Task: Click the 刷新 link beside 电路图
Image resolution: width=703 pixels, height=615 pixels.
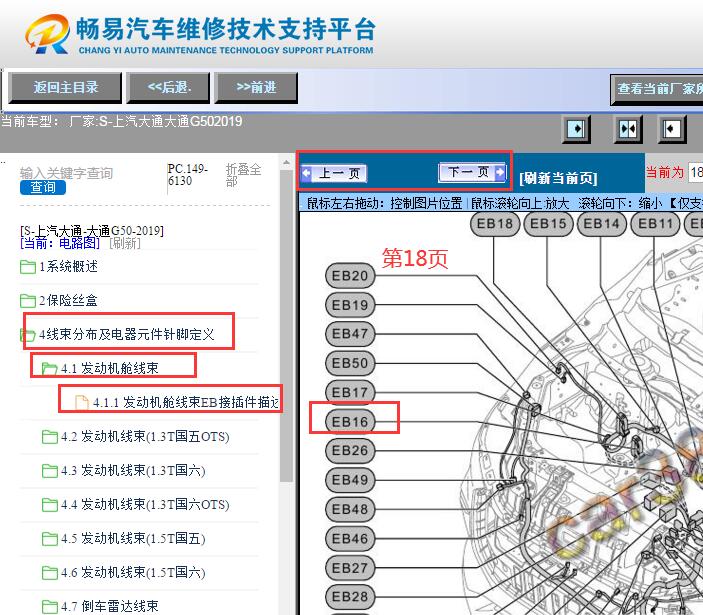Action: pos(125,243)
